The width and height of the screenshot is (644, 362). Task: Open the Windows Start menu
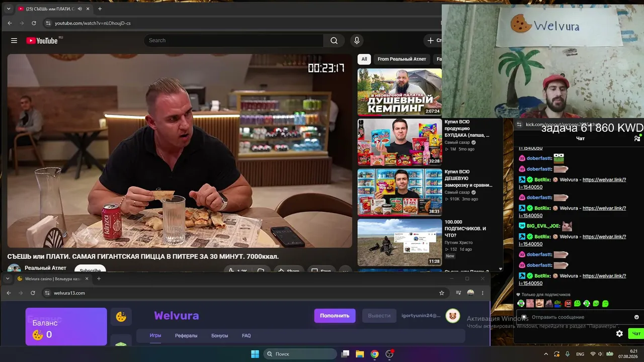(x=255, y=354)
